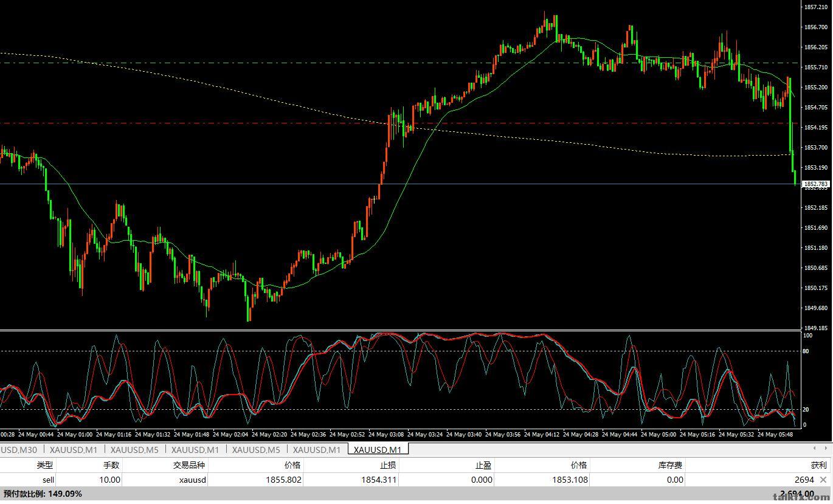Image resolution: width=833 pixels, height=504 pixels.
Task: Click the 24 May 03:08 time label
Action: (x=386, y=435)
